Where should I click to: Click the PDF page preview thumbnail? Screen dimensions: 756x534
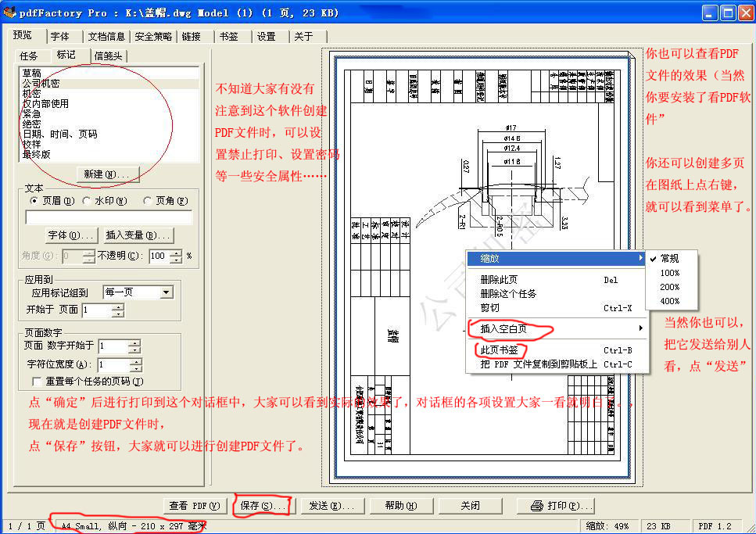(x=482, y=268)
